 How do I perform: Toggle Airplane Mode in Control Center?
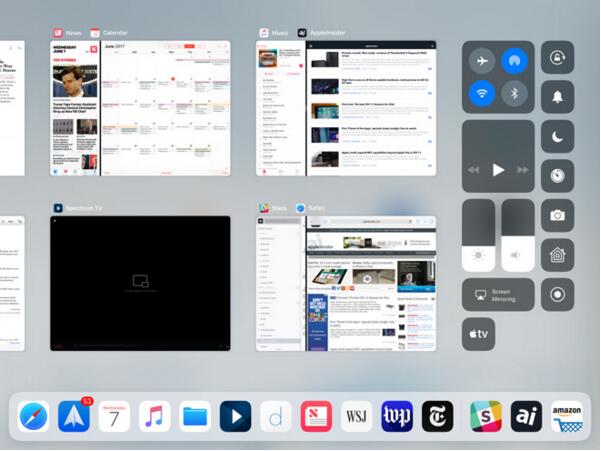click(x=482, y=62)
